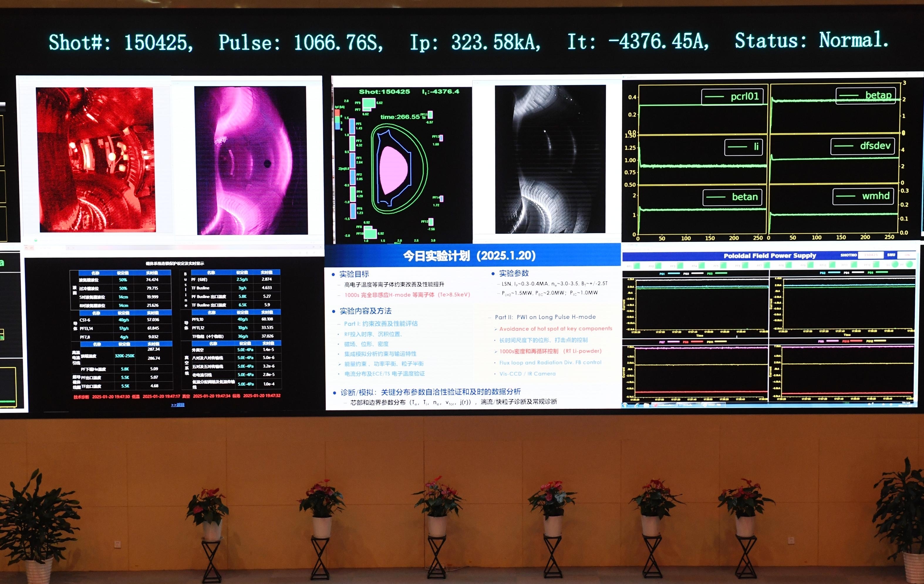Click the betan legend box
924x584 pixels.
tap(732, 197)
